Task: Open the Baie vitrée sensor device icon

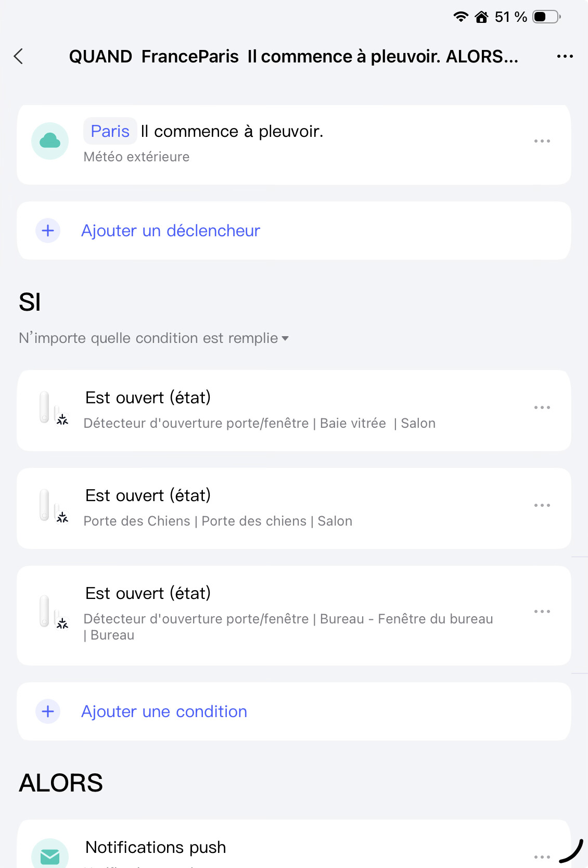Action: (x=53, y=409)
